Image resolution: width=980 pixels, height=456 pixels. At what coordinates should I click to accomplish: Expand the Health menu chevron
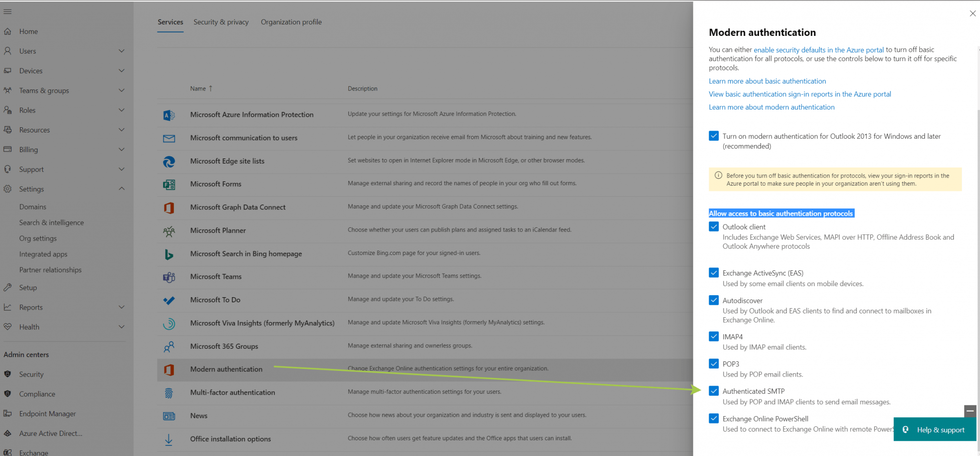tap(122, 327)
